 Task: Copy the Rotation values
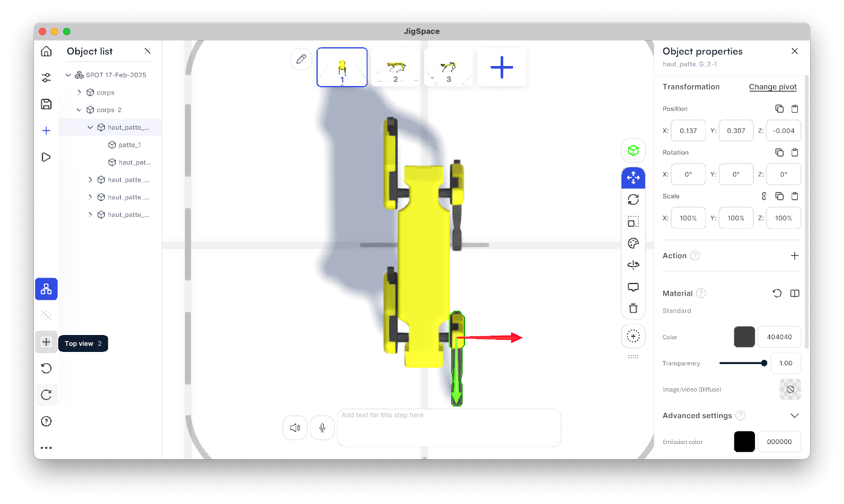[779, 153]
